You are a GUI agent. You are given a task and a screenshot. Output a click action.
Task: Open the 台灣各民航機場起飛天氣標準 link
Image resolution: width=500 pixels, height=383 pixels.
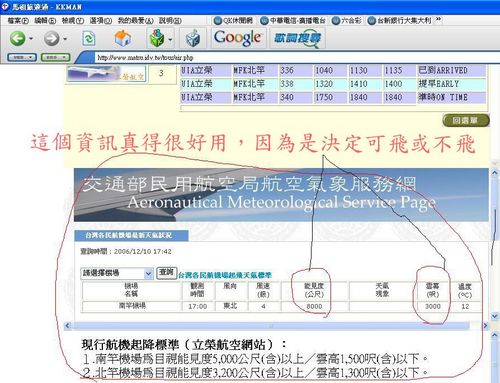coord(225,275)
